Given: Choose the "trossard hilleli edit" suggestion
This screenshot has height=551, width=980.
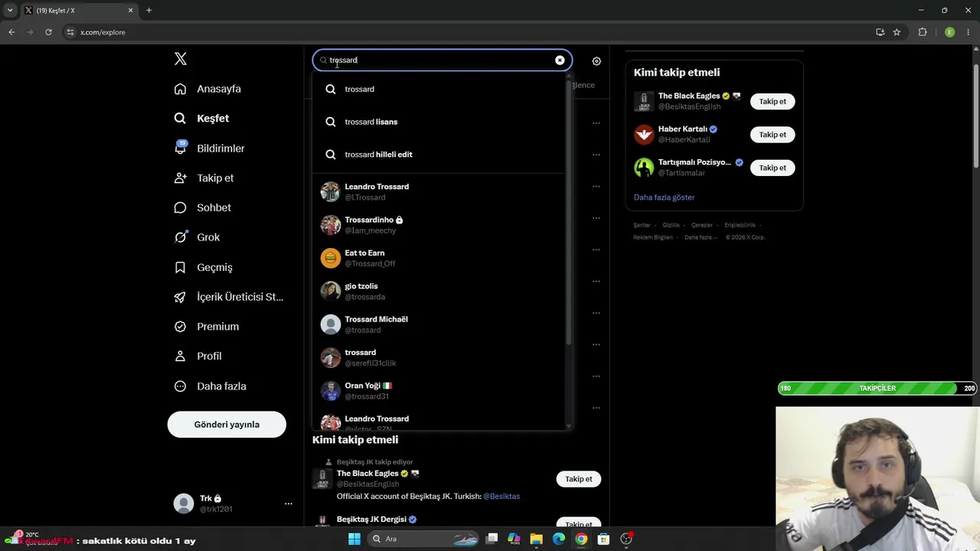Looking at the screenshot, I should point(439,155).
